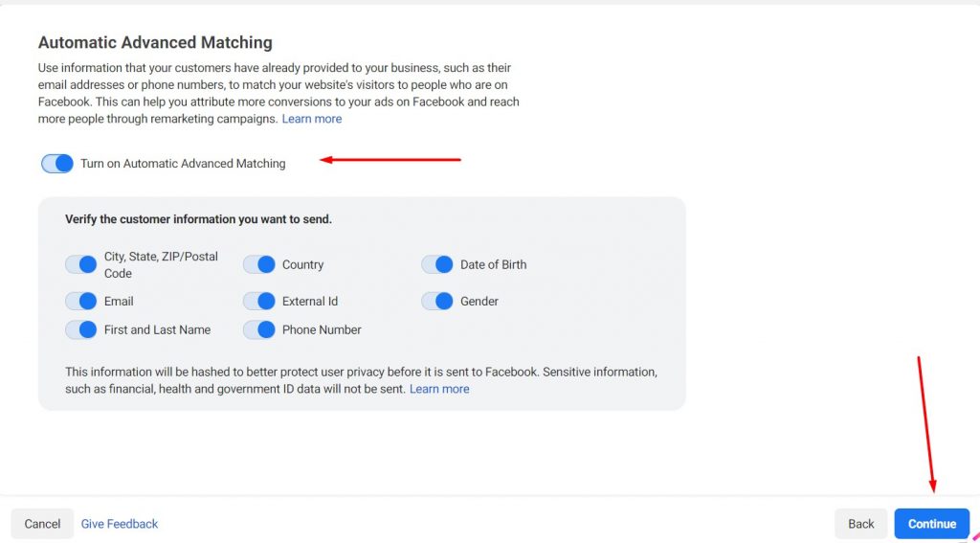980x543 pixels.
Task: Toggle the External Id switch
Action: click(x=259, y=301)
